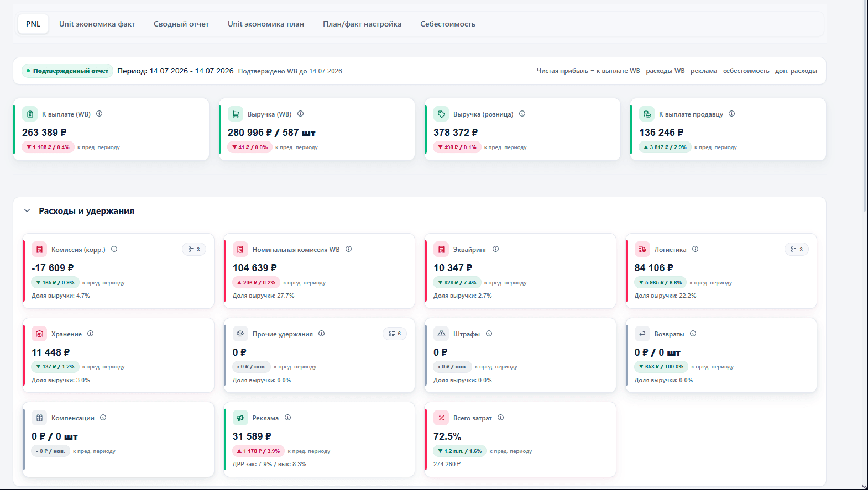Show info for Возвраты
Viewport: 868px width, 490px height.
coord(693,334)
